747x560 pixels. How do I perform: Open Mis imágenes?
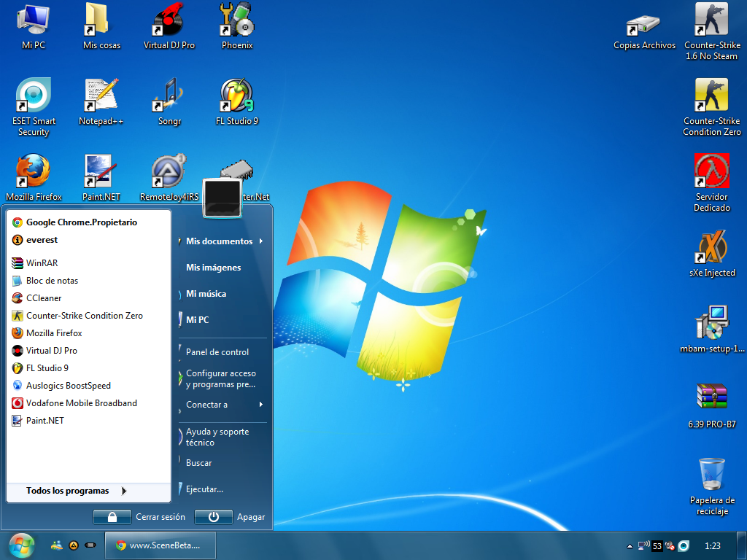[222, 268]
